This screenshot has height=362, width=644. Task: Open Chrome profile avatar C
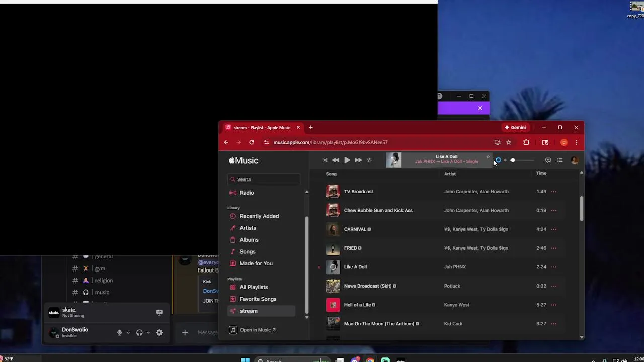coord(564,142)
